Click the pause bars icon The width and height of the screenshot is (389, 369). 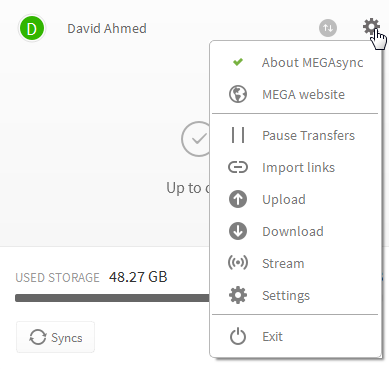pos(238,135)
